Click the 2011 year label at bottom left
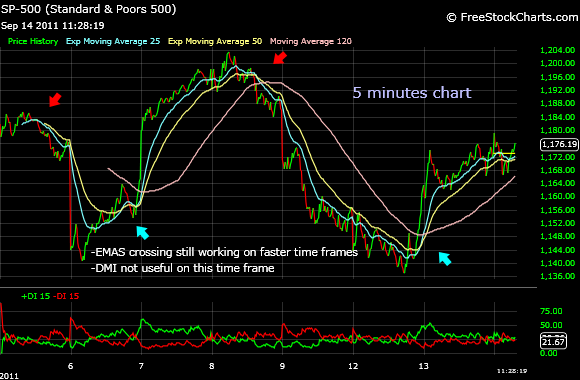 9,376
